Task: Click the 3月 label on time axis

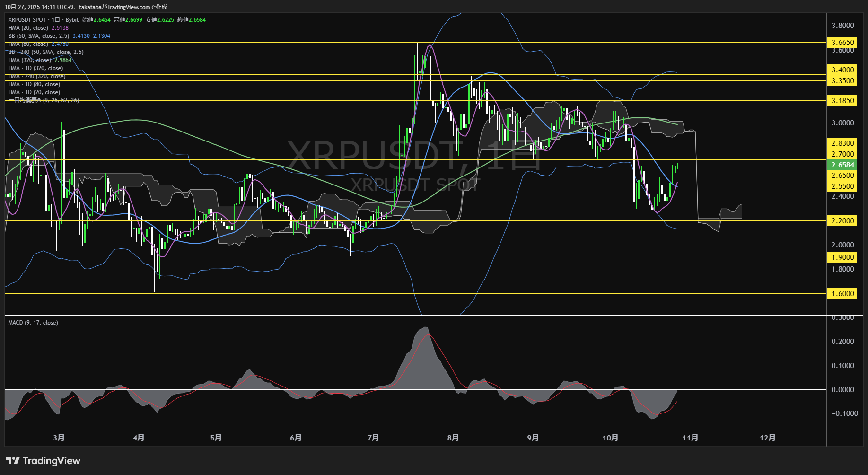Action: (59, 438)
